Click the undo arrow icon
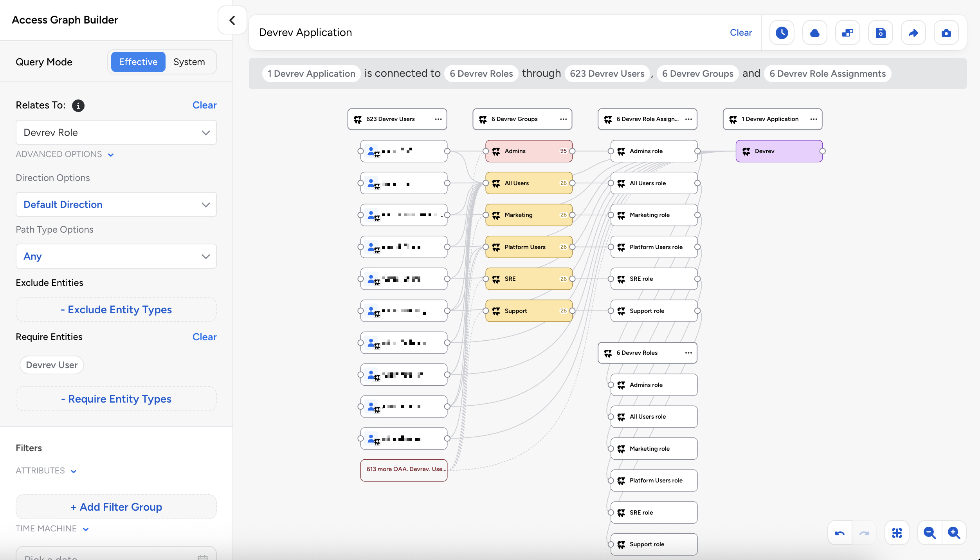Image resolution: width=980 pixels, height=560 pixels. pos(840,533)
